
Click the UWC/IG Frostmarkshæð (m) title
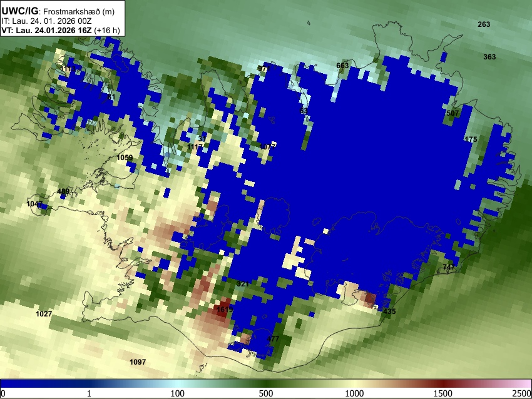click(x=58, y=11)
